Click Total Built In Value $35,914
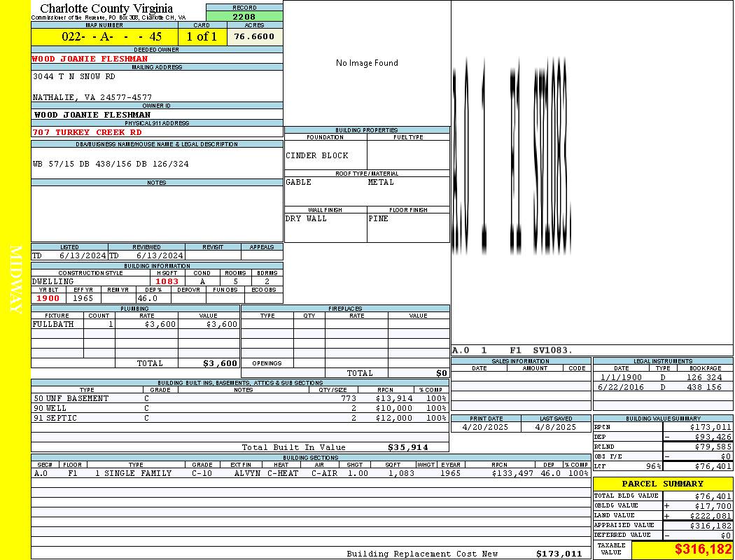The image size is (735, 560). 408,447
